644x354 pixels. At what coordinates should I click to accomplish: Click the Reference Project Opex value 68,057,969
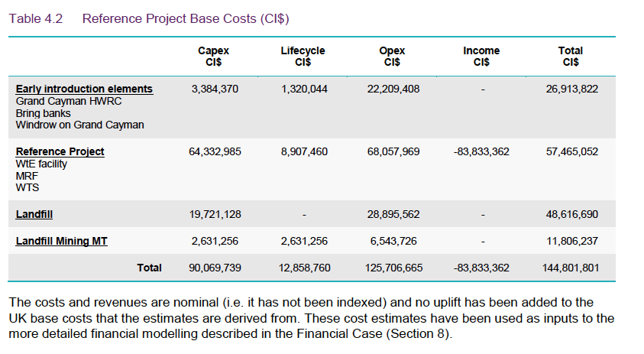pyautogui.click(x=393, y=152)
